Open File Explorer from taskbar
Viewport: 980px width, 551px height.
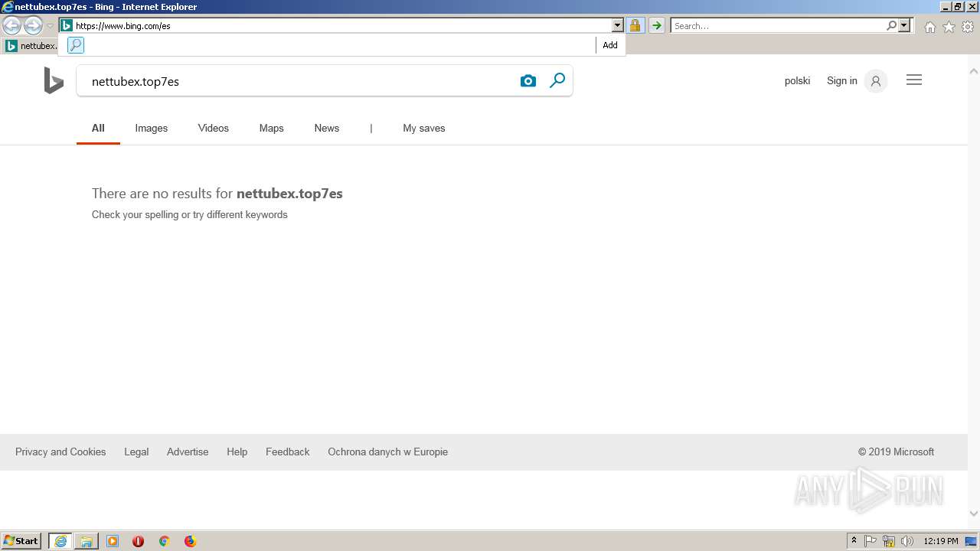(87, 541)
